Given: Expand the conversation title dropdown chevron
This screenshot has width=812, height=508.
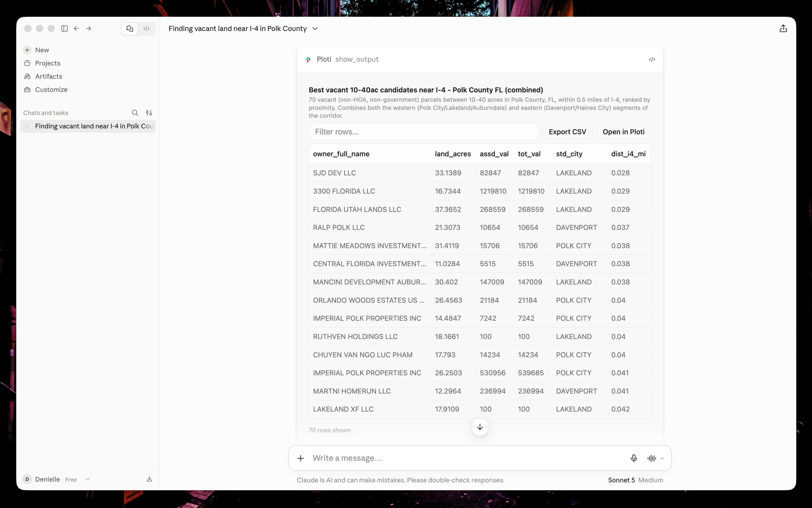Looking at the screenshot, I should [315, 29].
